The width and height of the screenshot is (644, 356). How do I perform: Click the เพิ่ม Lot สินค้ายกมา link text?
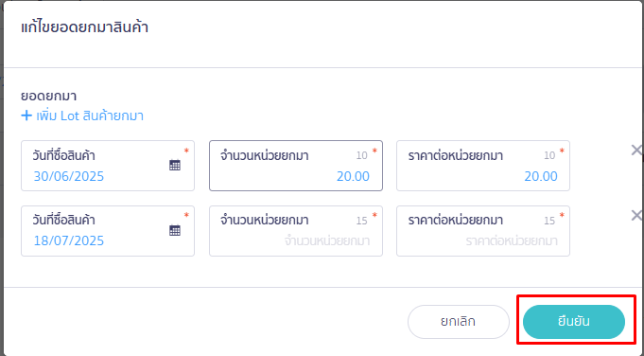pyautogui.click(x=90, y=116)
